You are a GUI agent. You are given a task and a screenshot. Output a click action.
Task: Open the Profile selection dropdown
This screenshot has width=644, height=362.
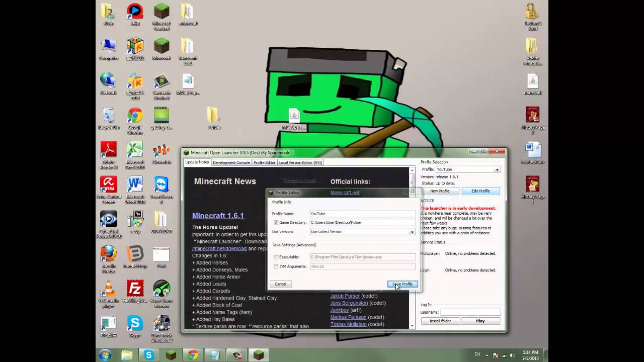[497, 169]
